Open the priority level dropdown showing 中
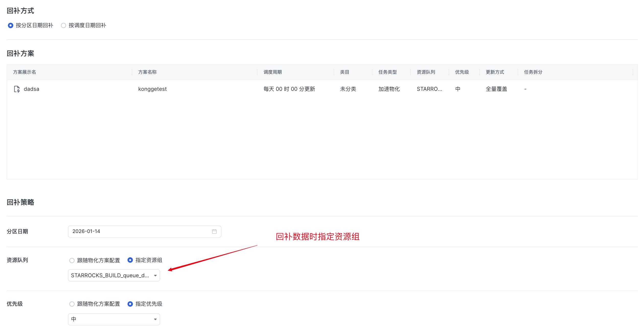This screenshot has width=644, height=332. click(110, 319)
